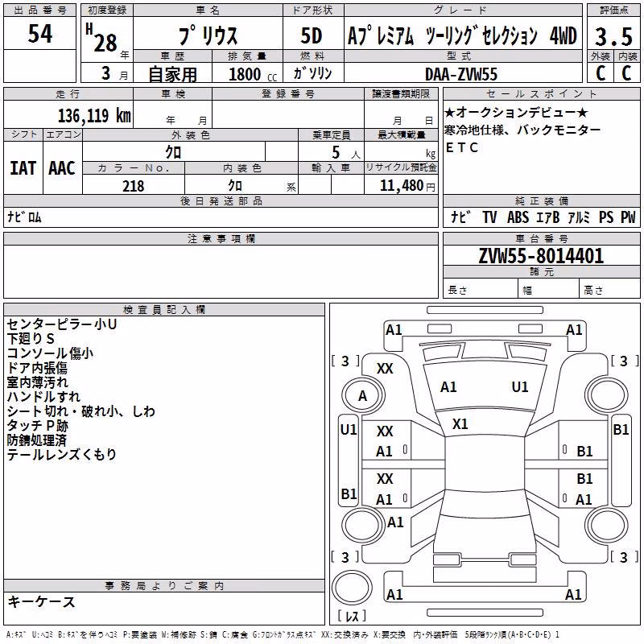
Task: Select the usage history 自家用
Action: (x=172, y=74)
